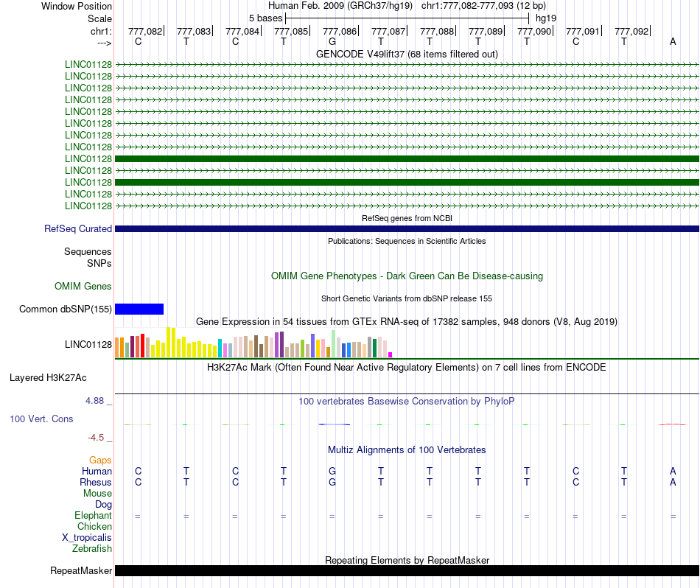Click the orange 'Gaps' label

pyautogui.click(x=100, y=460)
